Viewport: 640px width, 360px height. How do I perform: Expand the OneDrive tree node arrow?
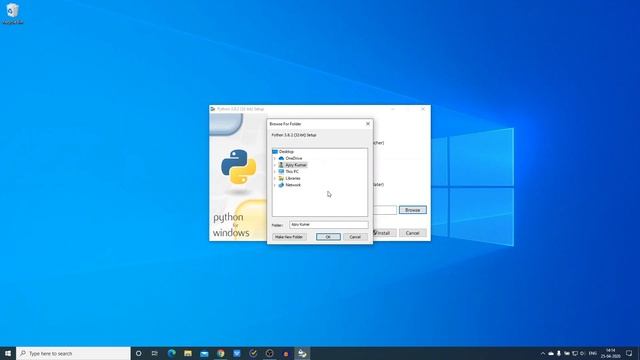coord(275,158)
